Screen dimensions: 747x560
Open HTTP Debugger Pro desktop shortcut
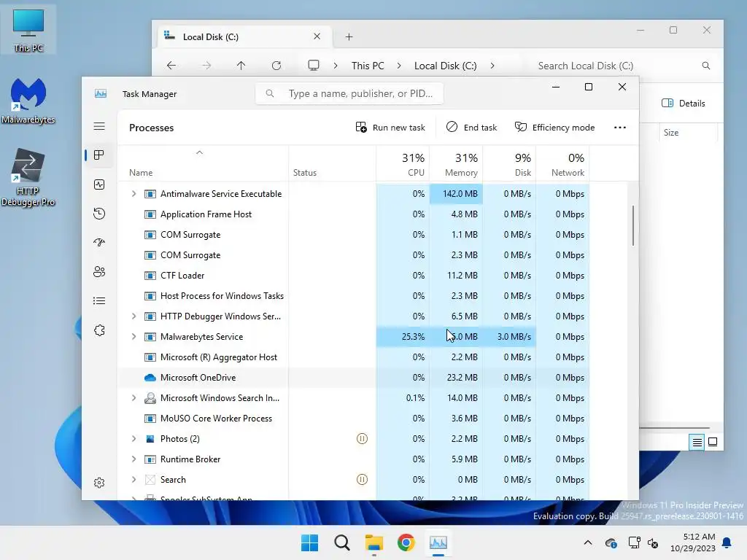coord(28,177)
